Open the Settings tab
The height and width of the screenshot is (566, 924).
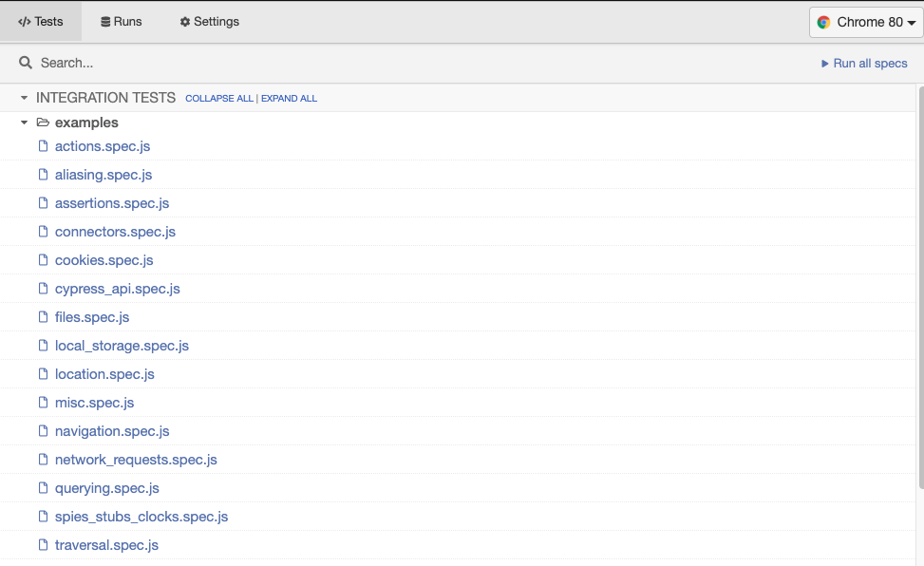[210, 22]
